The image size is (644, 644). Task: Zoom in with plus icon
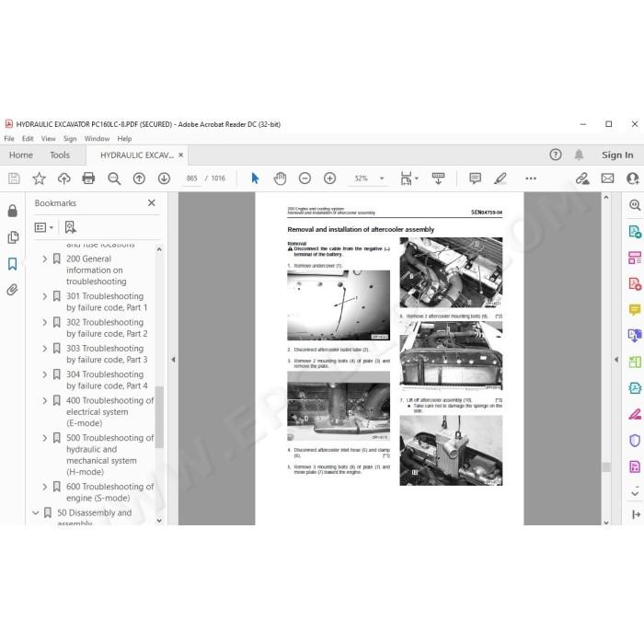click(x=329, y=178)
